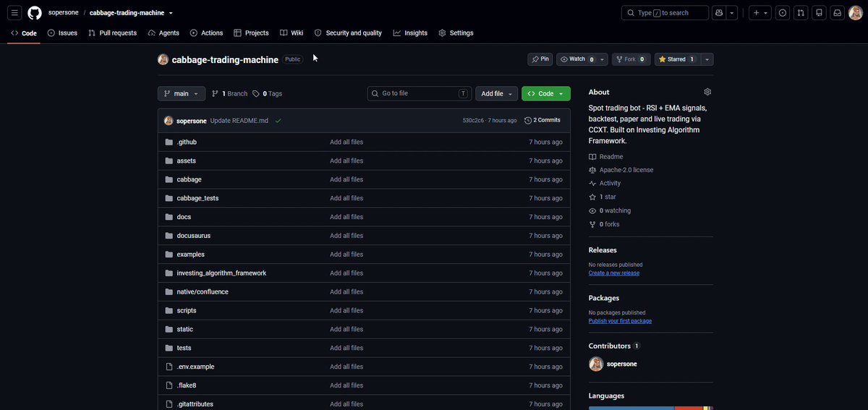Open Security and quality tab
The height and width of the screenshot is (410, 868).
click(348, 33)
